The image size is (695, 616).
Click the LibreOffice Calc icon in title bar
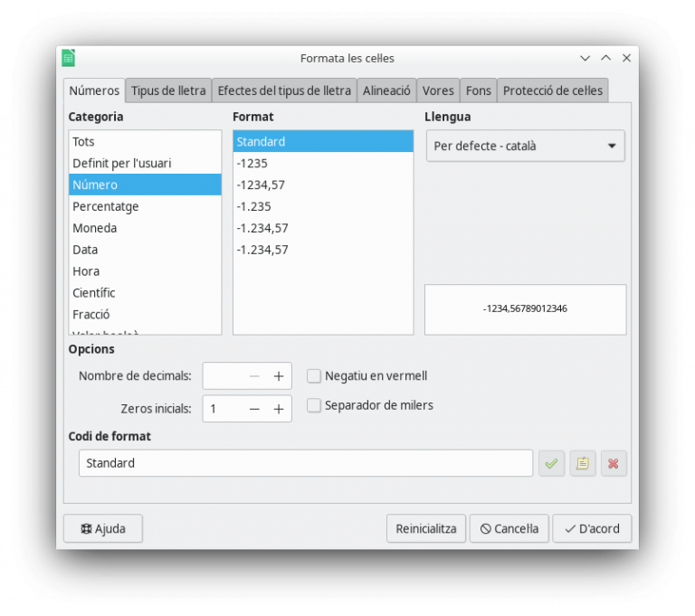[69, 58]
